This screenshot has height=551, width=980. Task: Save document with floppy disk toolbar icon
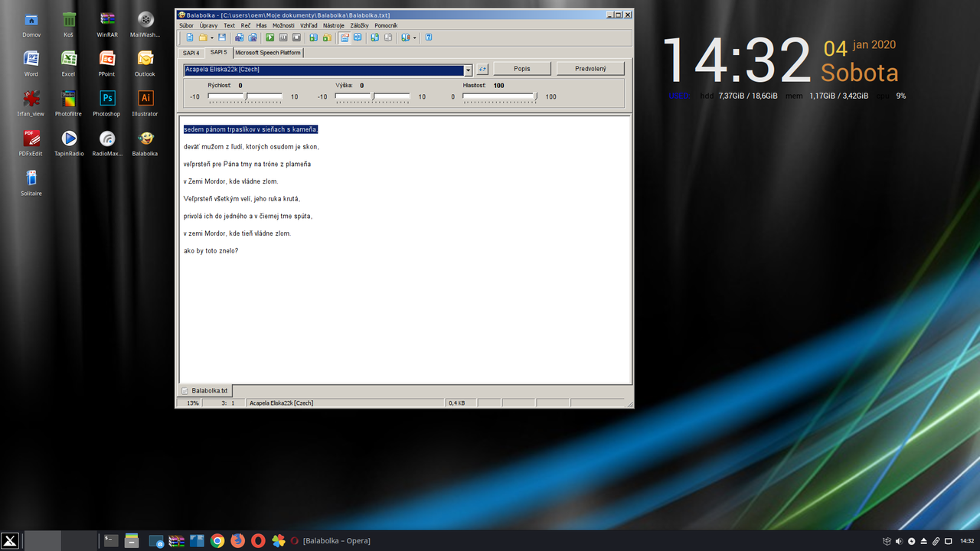tap(222, 37)
